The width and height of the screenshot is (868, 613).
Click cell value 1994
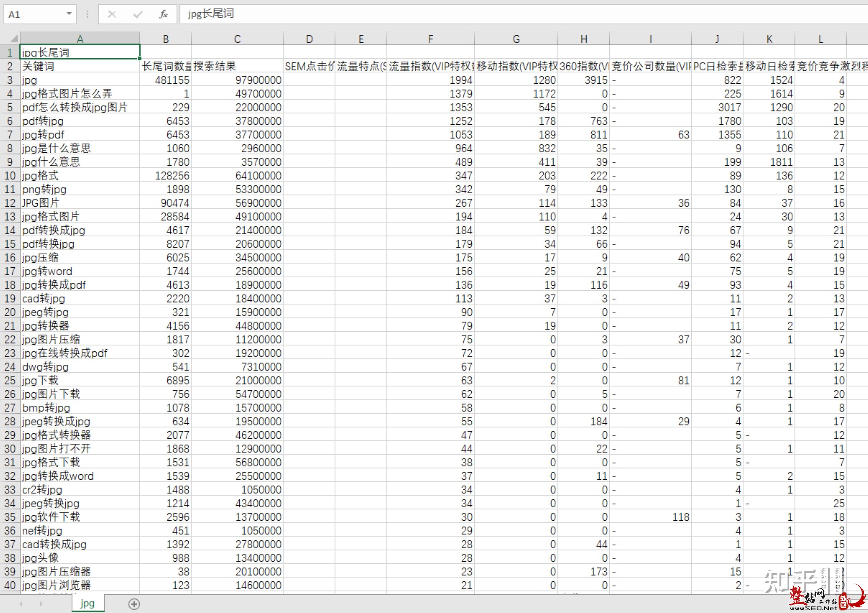point(431,80)
